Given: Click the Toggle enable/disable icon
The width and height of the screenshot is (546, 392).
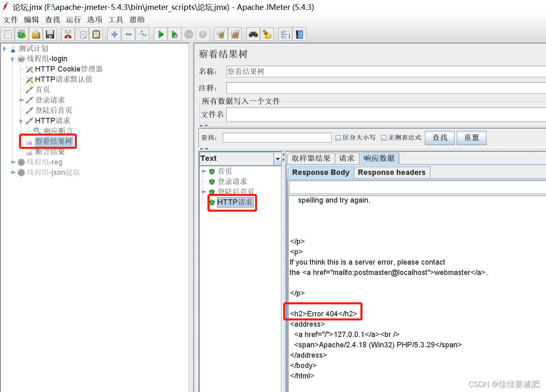Looking at the screenshot, I should tap(143, 34).
